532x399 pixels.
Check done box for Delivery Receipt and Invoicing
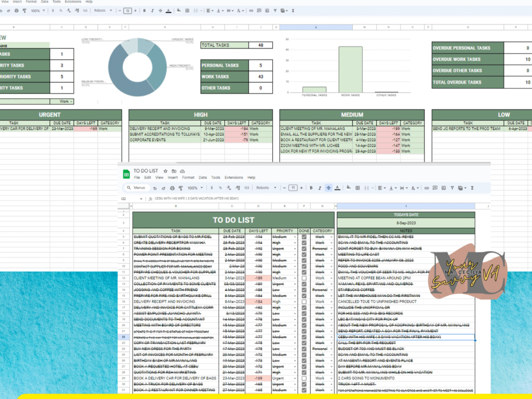pos(304,301)
